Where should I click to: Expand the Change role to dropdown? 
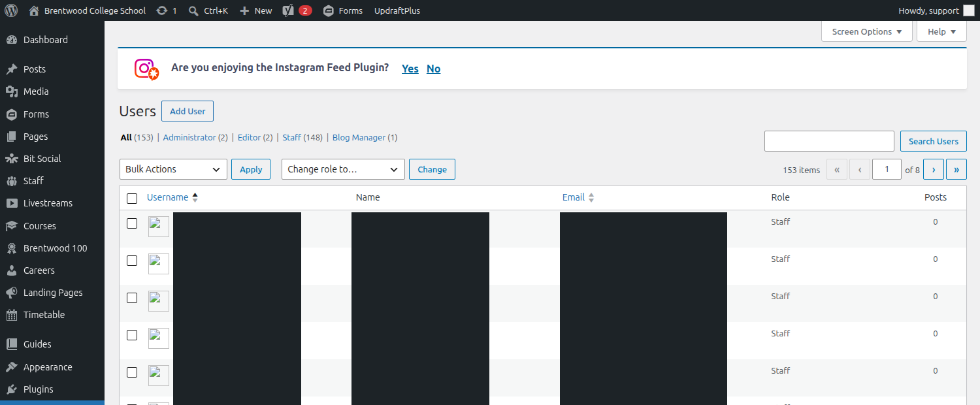coord(343,169)
